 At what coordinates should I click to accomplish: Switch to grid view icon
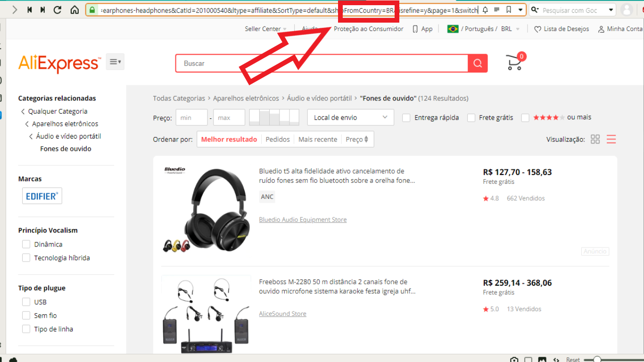point(595,139)
